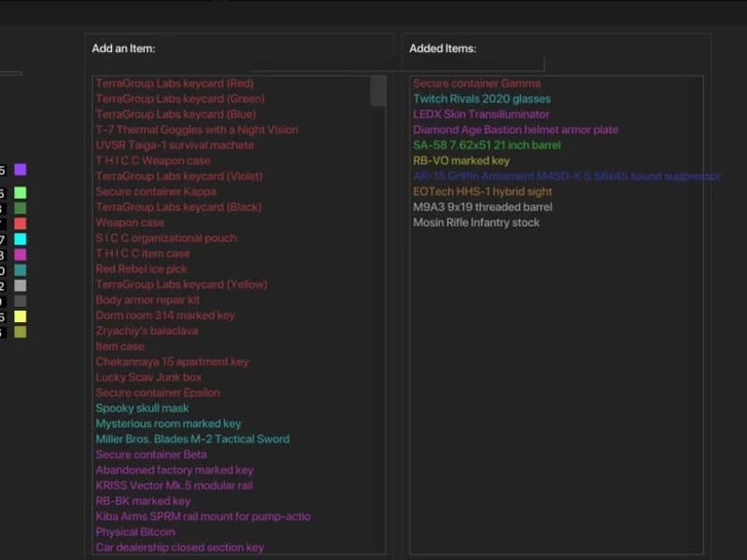
Task: Select Mosin Rifle Infantry stock
Action: coord(476,223)
